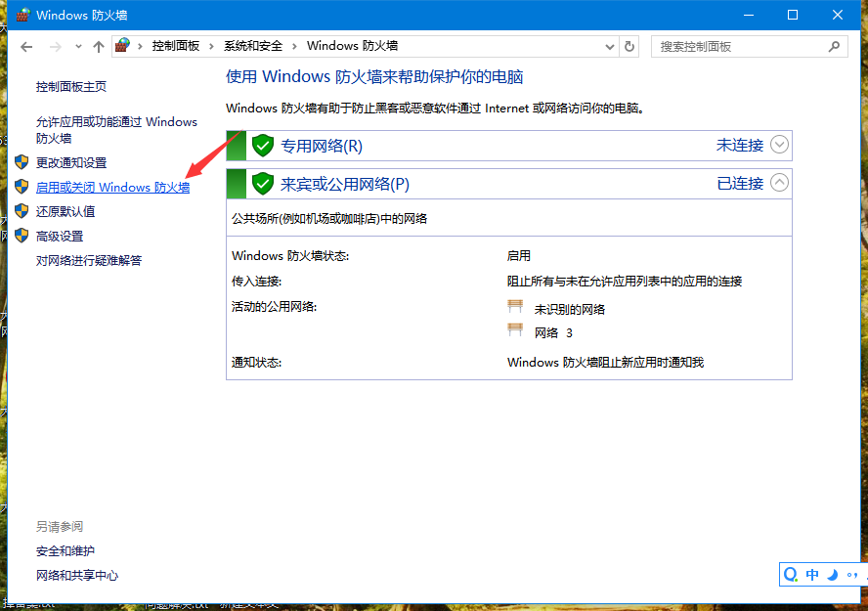Click 专用网络(R) section header
This screenshot has width=868, height=611.
point(509,146)
